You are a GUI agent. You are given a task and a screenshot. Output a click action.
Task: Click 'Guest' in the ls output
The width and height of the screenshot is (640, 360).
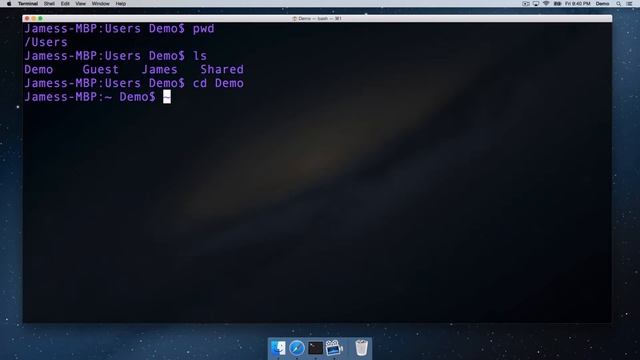coord(101,69)
